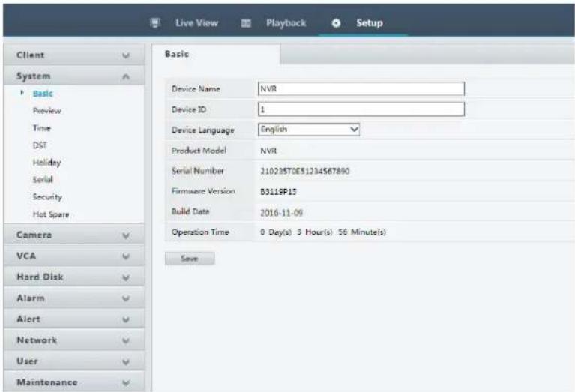
Task: Click the Device ID input field
Action: [361, 109]
